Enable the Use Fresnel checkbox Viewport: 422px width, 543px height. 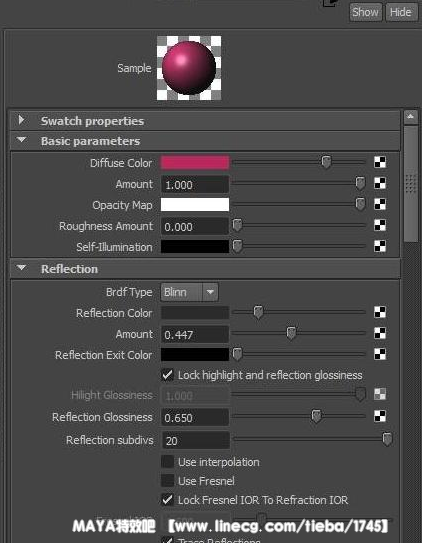[x=168, y=481]
